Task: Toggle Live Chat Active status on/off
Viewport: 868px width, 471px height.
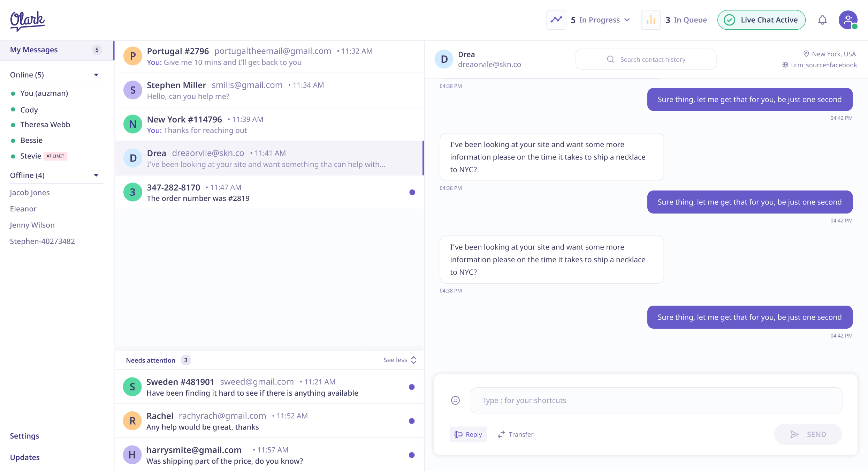Action: [x=761, y=20]
